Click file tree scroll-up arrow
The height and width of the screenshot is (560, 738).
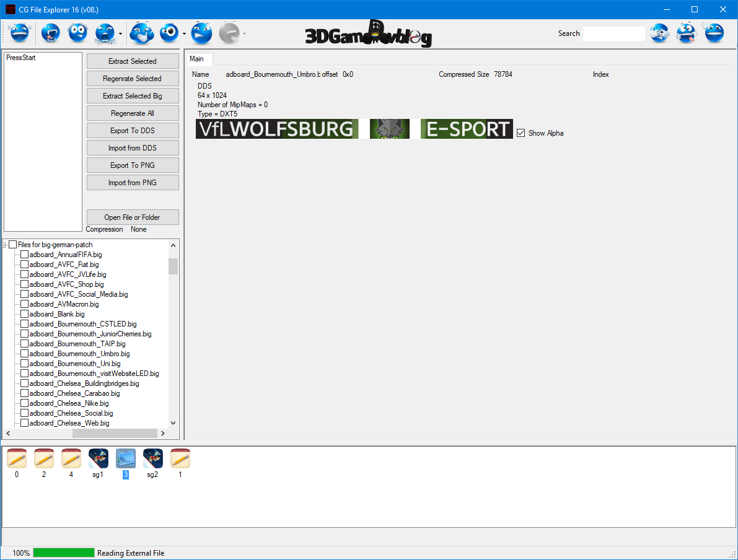pos(174,245)
